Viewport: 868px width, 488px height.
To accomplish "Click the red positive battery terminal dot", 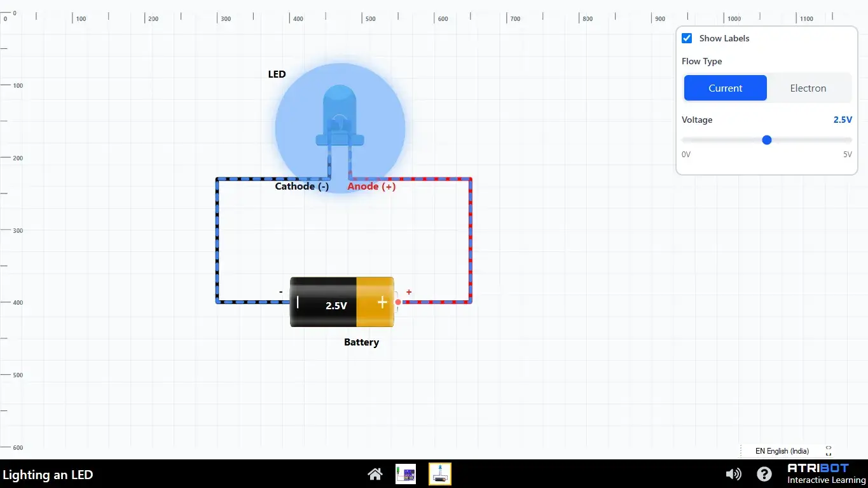I will click(x=398, y=302).
